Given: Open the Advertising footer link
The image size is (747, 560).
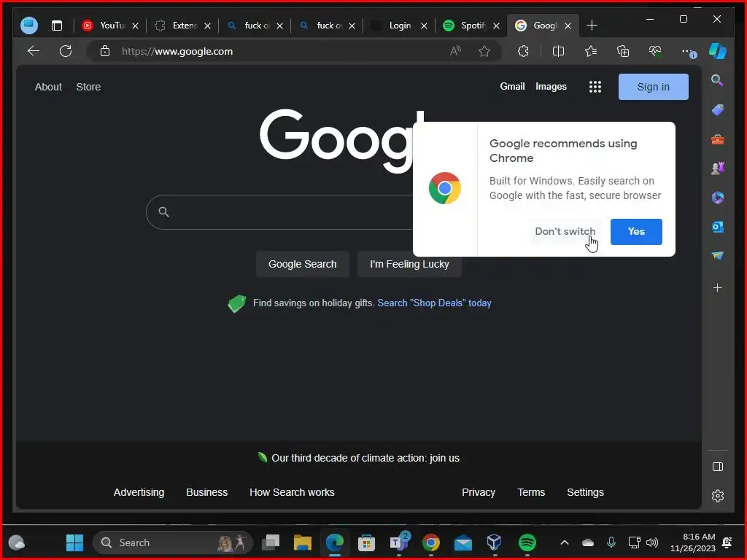Looking at the screenshot, I should pyautogui.click(x=139, y=492).
